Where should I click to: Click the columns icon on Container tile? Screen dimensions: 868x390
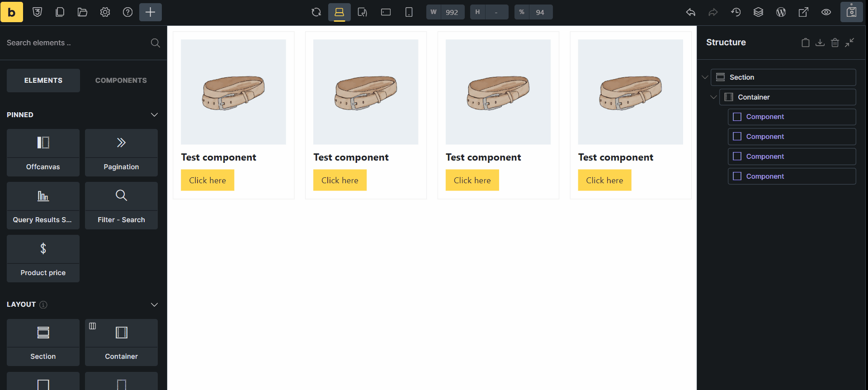pyautogui.click(x=92, y=326)
